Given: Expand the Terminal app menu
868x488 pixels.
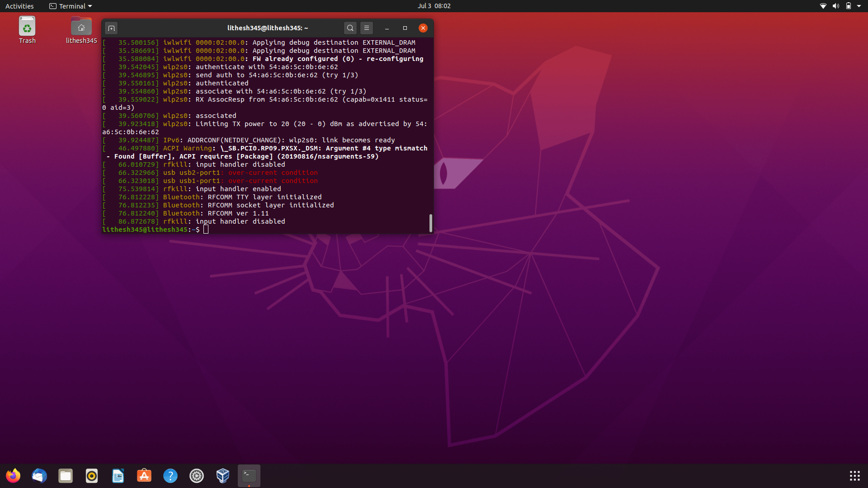Looking at the screenshot, I should tap(71, 6).
